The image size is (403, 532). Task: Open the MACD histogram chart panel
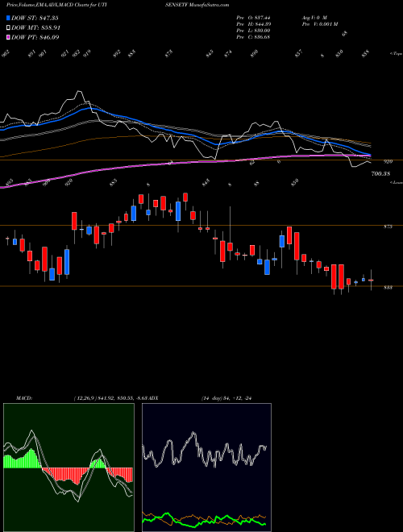pos(69,468)
